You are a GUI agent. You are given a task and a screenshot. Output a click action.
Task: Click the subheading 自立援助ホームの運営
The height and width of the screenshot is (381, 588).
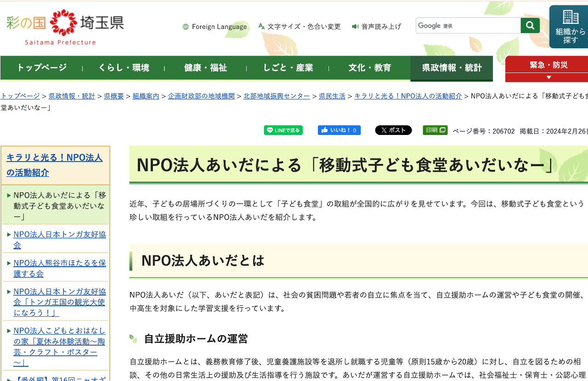click(196, 339)
